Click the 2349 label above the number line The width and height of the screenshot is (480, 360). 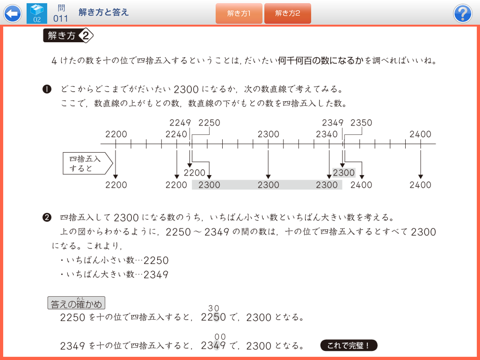332,123
